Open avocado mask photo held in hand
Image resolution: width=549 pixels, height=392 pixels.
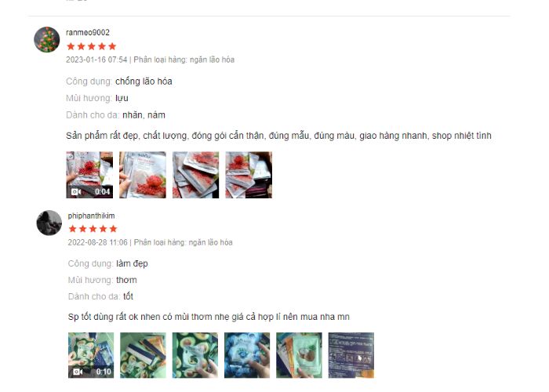[195, 355]
